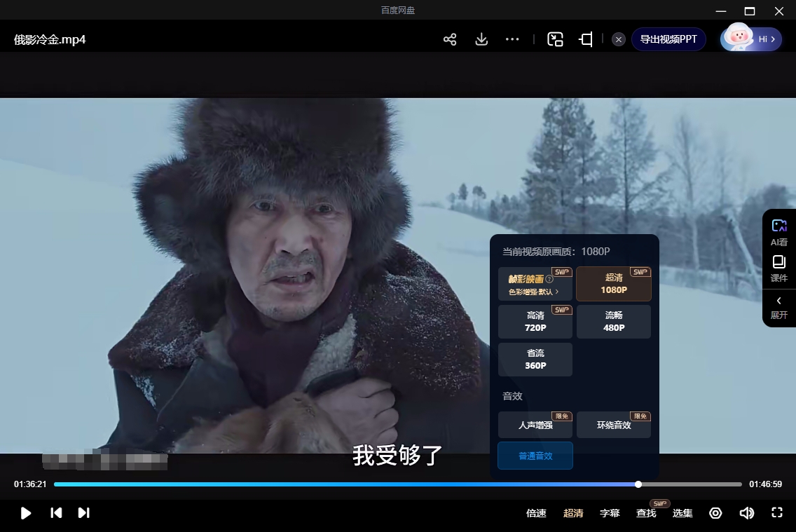
Task: Select 高清 720P video quality
Action: (535, 322)
